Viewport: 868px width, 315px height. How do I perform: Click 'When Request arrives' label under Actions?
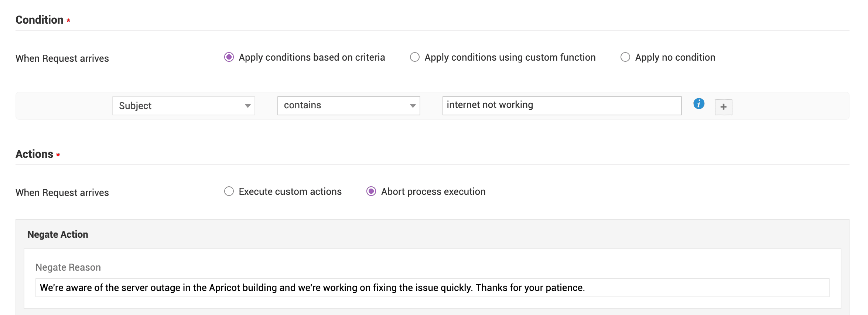[62, 193]
